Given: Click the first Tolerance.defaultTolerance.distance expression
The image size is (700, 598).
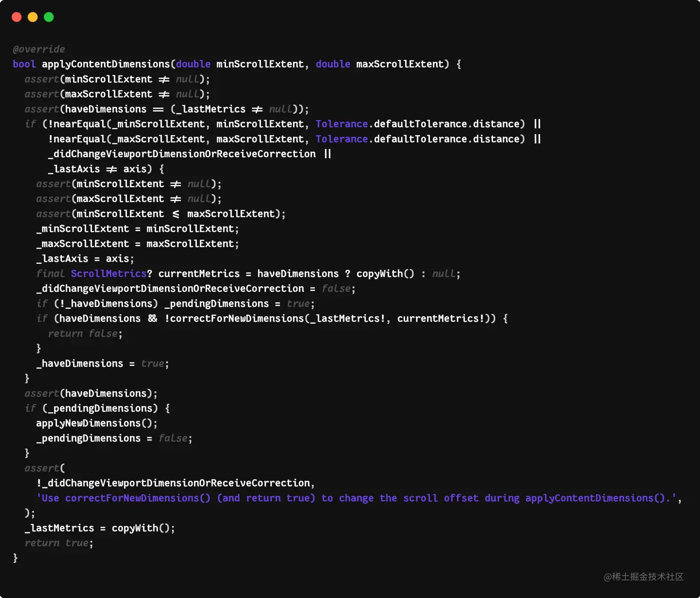Looking at the screenshot, I should (x=420, y=124).
